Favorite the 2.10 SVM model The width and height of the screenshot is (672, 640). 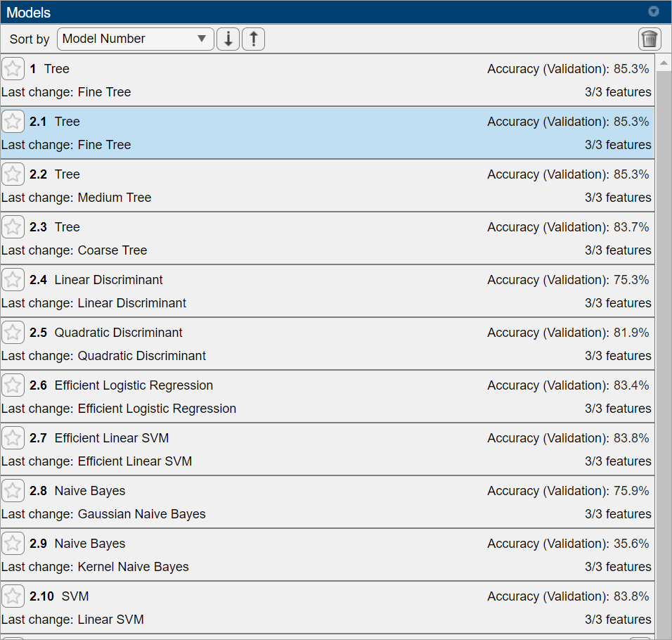point(13,596)
